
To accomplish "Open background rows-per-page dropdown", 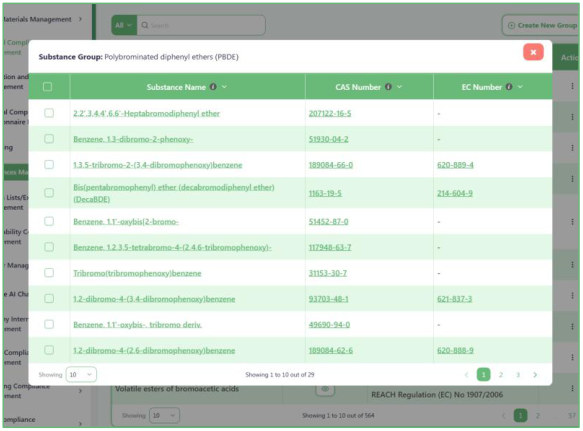I will [164, 415].
